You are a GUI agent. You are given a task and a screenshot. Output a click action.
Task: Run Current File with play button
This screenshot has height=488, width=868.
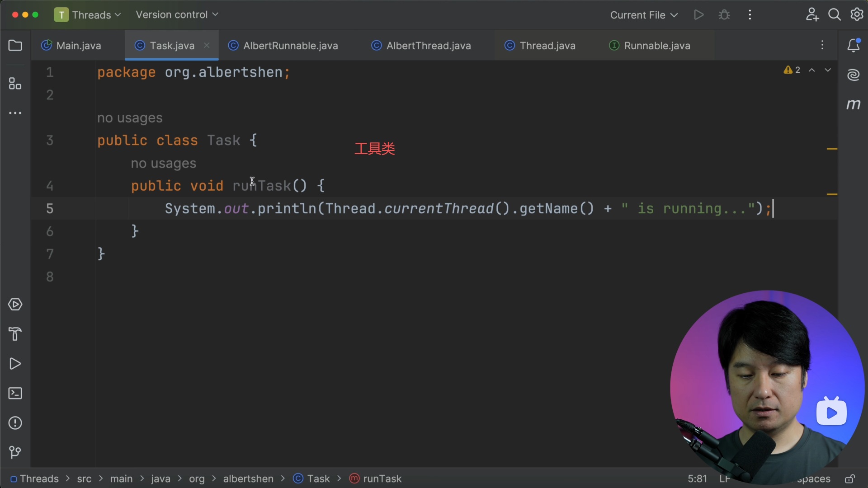coord(698,15)
